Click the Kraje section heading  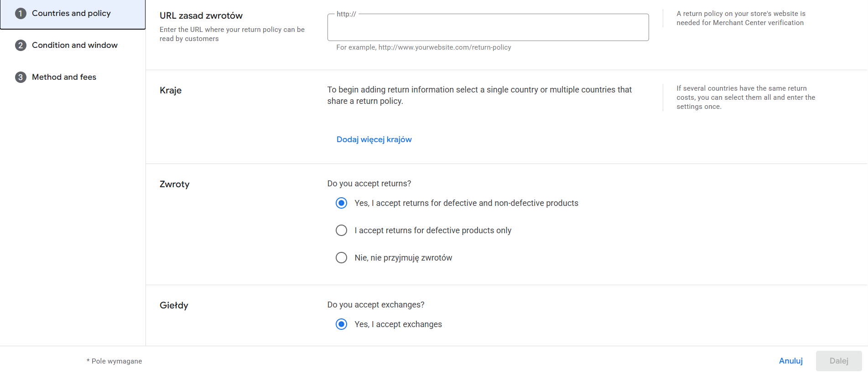(171, 90)
